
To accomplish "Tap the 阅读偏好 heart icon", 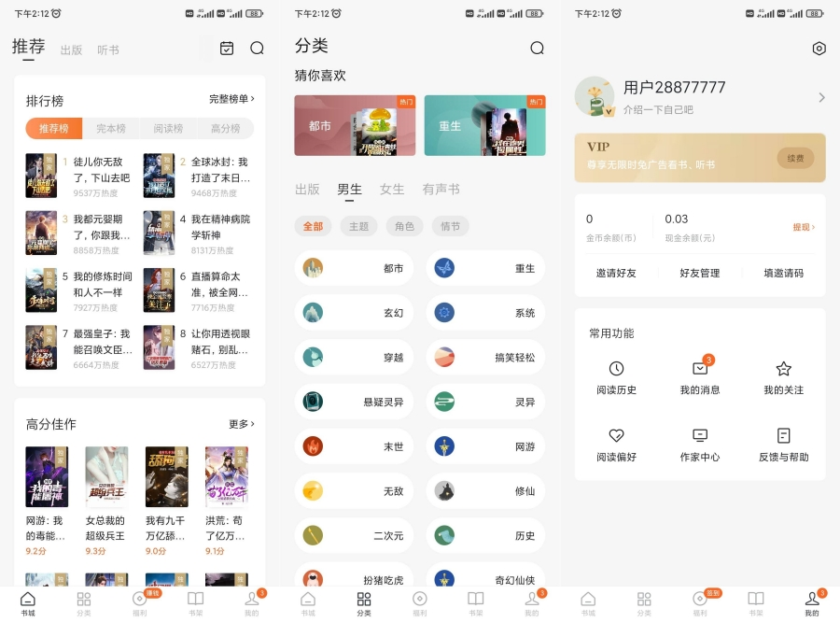I will click(x=616, y=435).
